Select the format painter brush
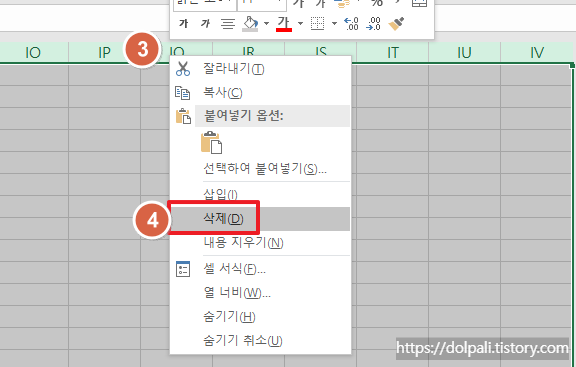 click(x=396, y=24)
